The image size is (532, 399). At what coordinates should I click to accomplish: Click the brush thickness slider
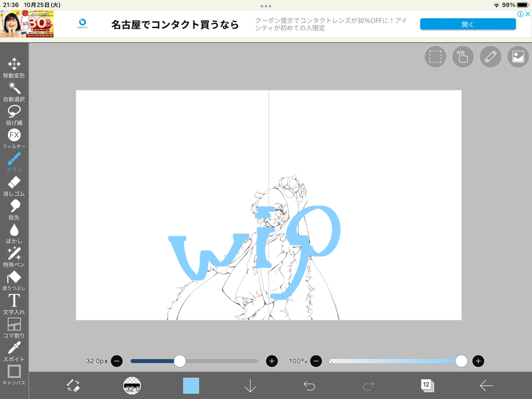[194, 361]
